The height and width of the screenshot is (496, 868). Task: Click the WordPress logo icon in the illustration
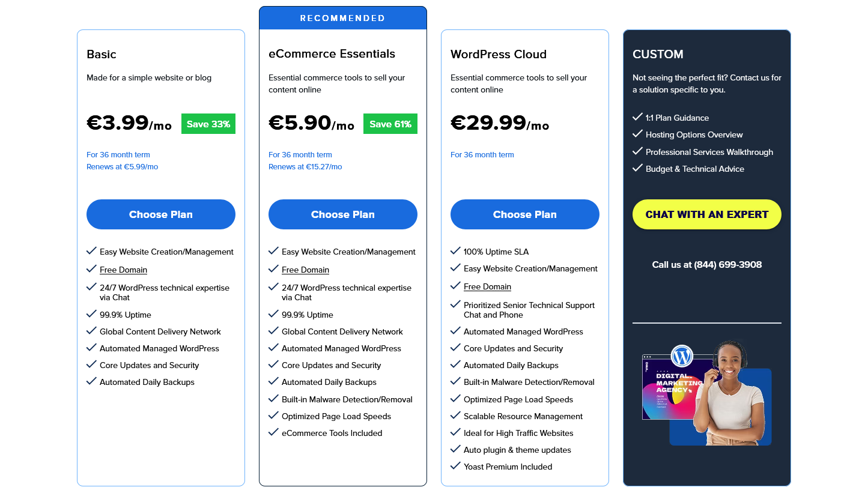click(682, 357)
